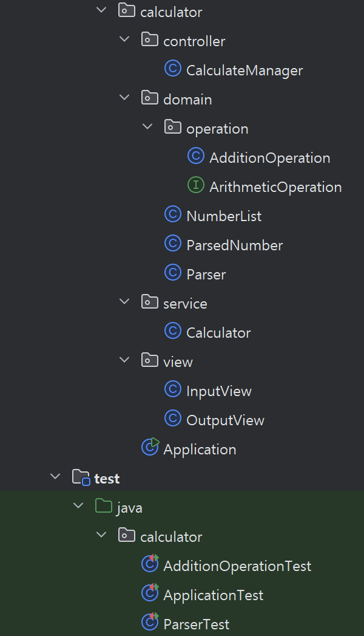
Task: Click the ArithmeticOperation interface icon
Action: point(196,185)
